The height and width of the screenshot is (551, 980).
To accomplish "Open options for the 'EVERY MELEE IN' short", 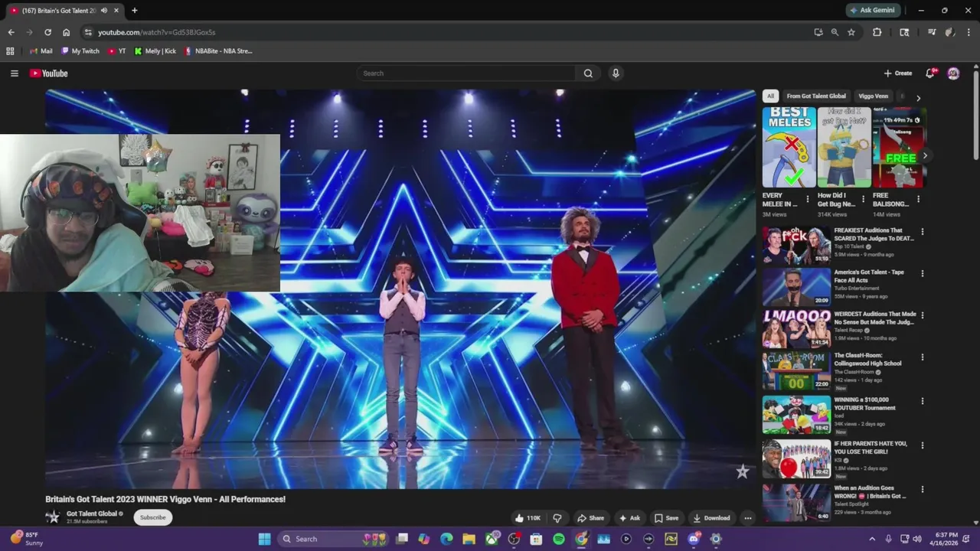I will coord(807,199).
